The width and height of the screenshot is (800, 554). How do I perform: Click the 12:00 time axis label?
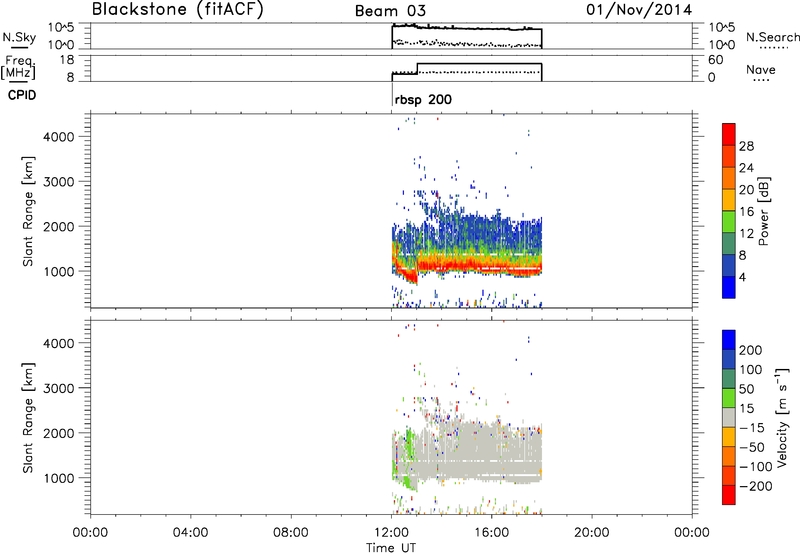391,533
